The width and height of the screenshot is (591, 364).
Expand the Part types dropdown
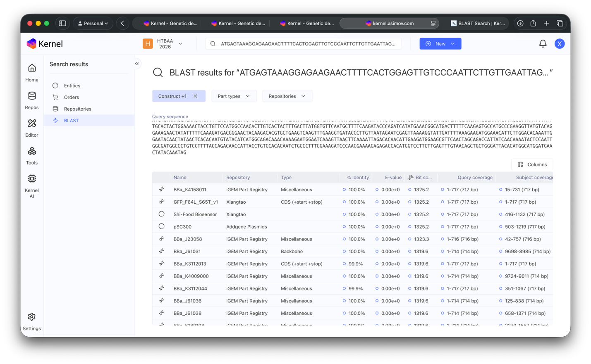234,96
